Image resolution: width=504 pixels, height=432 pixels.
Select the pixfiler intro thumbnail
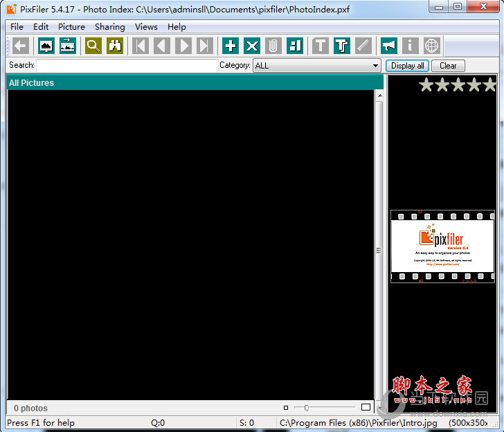(442, 246)
